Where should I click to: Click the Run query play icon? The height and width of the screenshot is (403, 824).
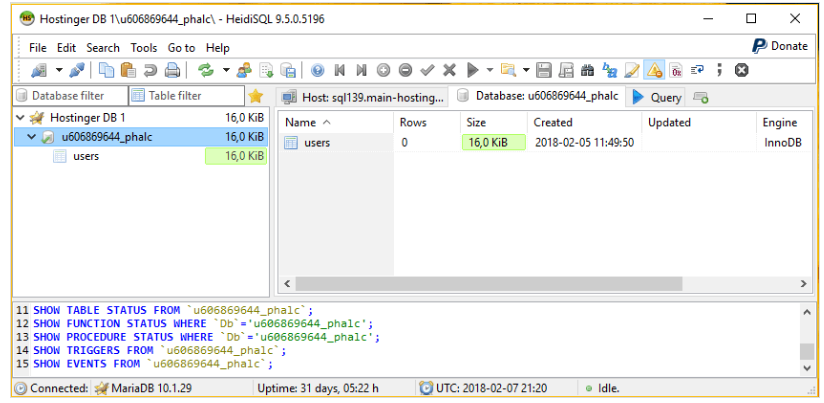pos(472,70)
